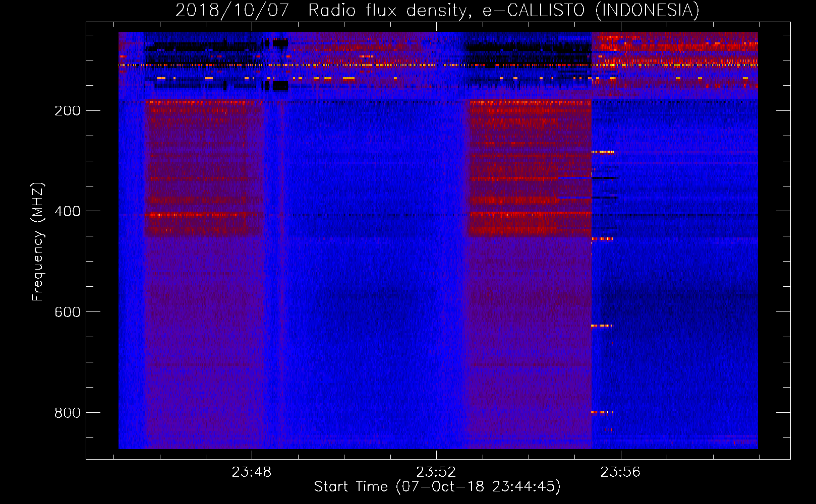The image size is (816, 504).
Task: Click the date '2018/10/07' in the title
Action: coord(232,10)
